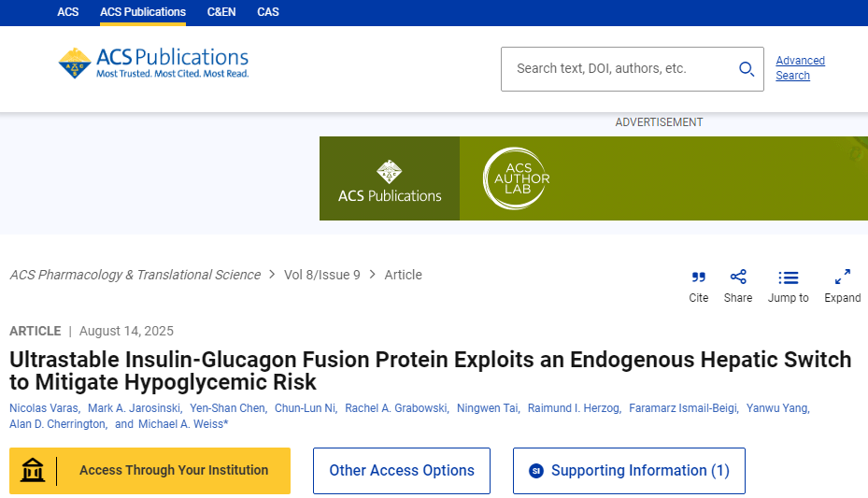
Task: Open the Advanced Search link
Action: point(800,68)
